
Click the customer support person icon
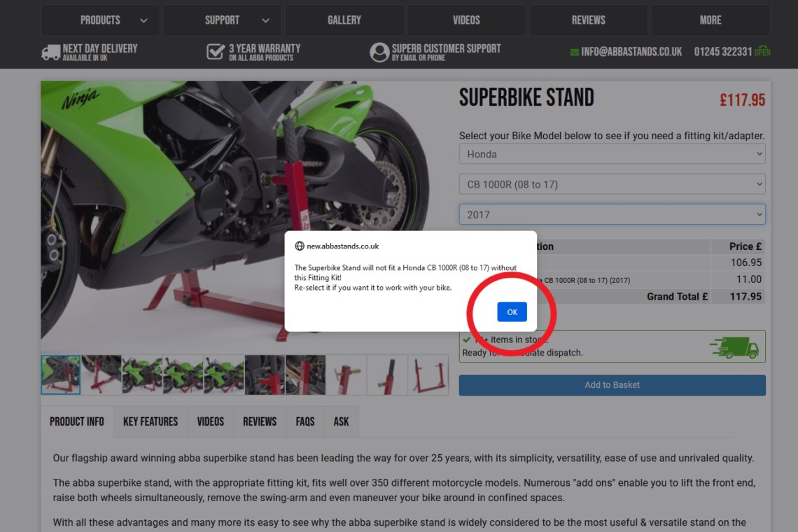379,52
